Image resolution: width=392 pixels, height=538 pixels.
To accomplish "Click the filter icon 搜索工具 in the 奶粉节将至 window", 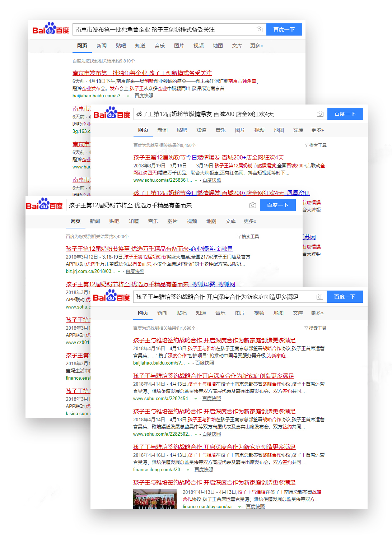I will pos(248,237).
